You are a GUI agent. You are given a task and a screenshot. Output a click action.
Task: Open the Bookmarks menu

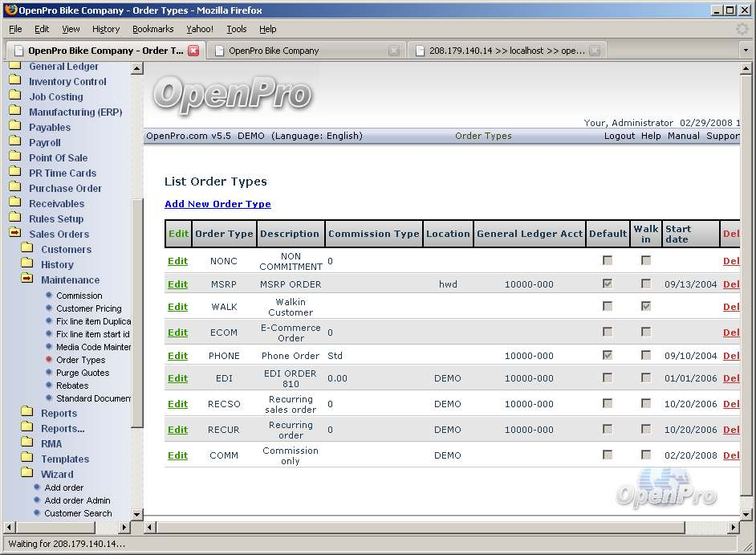coord(152,29)
